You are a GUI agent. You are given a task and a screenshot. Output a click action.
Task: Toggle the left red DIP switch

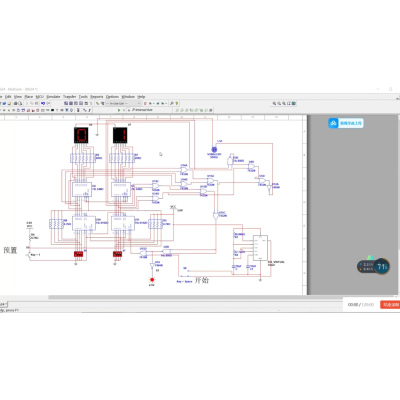[78, 254]
